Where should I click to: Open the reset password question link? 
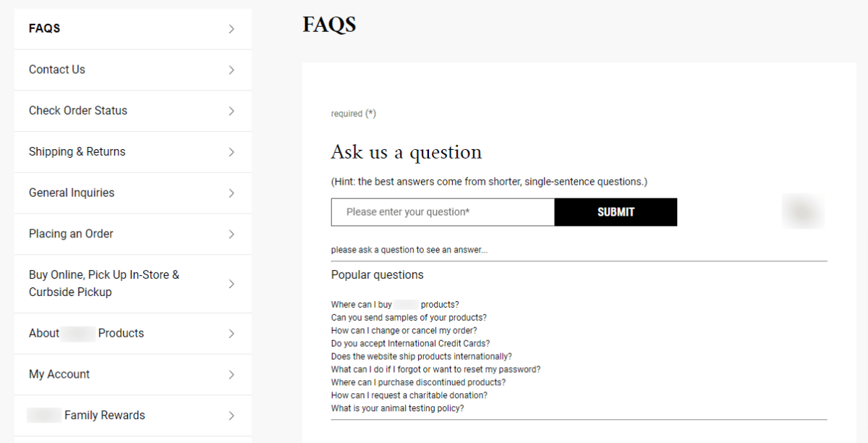pyautogui.click(x=435, y=368)
